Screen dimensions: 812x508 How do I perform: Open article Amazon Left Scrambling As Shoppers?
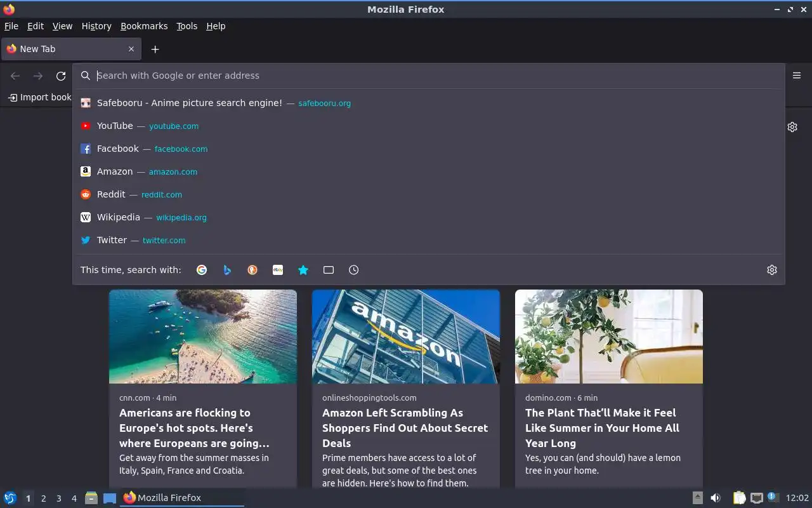point(405,428)
